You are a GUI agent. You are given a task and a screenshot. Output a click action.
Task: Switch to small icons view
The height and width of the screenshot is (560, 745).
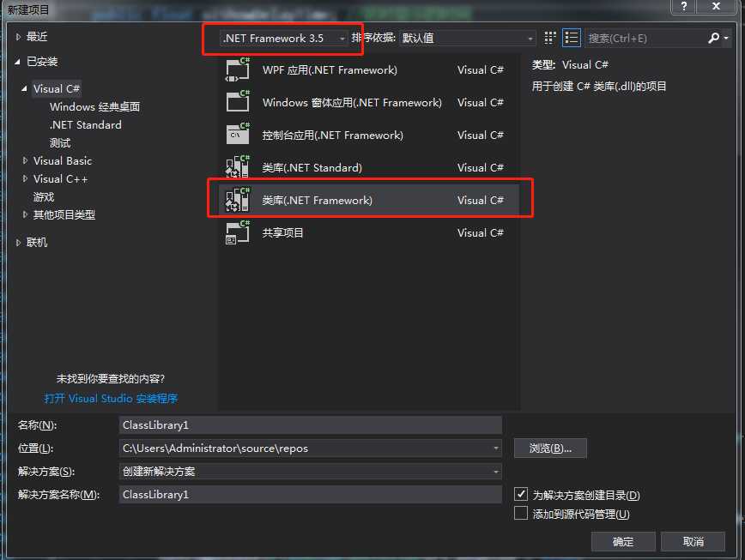[549, 38]
